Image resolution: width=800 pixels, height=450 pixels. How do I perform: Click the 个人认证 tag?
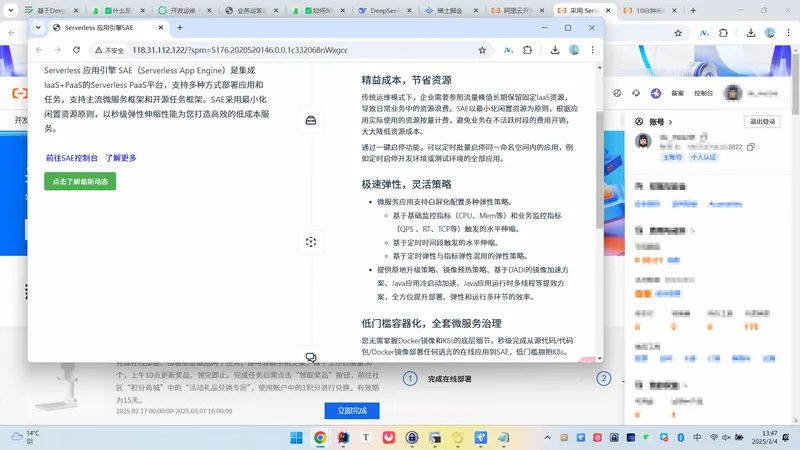(703, 157)
